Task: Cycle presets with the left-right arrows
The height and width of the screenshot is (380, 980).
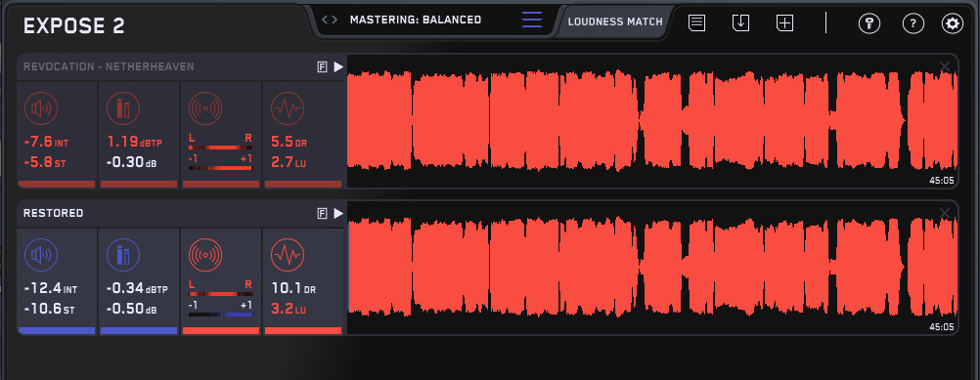Action: click(x=330, y=20)
